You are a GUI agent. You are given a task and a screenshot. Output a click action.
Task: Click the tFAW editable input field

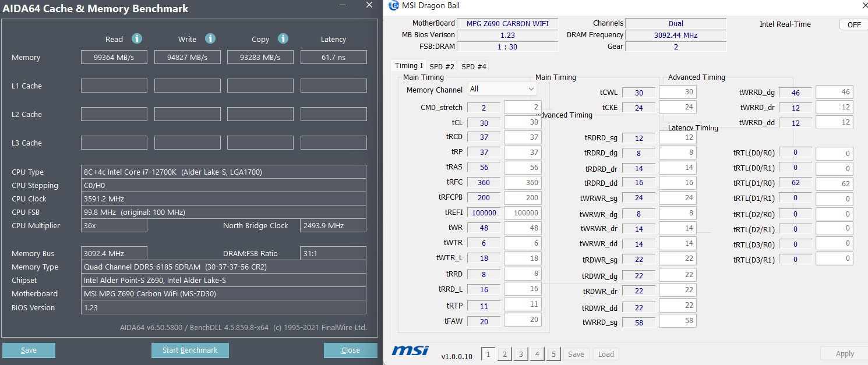tap(523, 319)
